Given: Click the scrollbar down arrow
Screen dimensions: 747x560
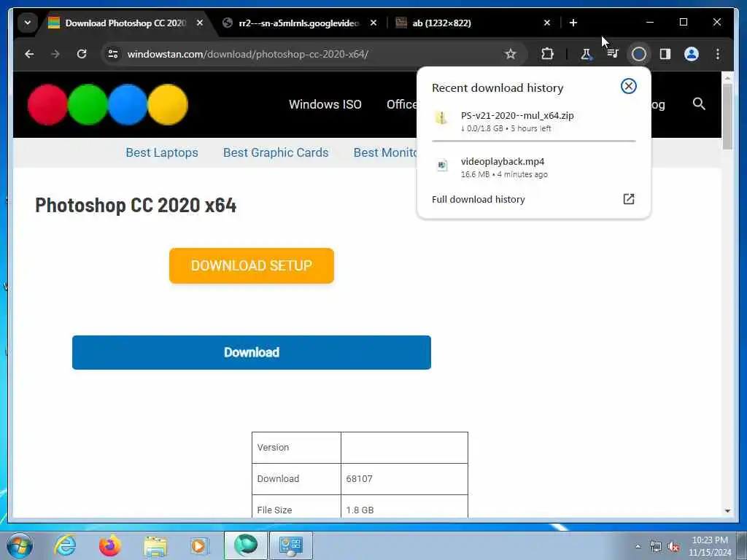Looking at the screenshot, I should pos(727,510).
